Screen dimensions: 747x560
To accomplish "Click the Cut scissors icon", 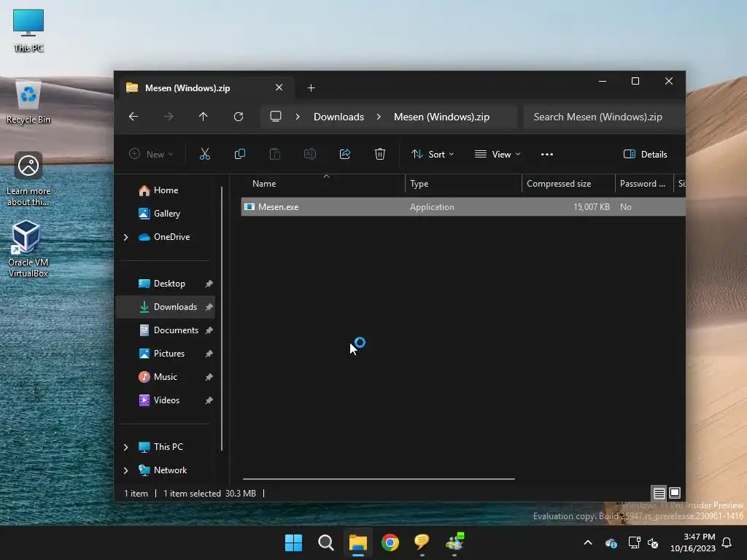I will point(204,154).
